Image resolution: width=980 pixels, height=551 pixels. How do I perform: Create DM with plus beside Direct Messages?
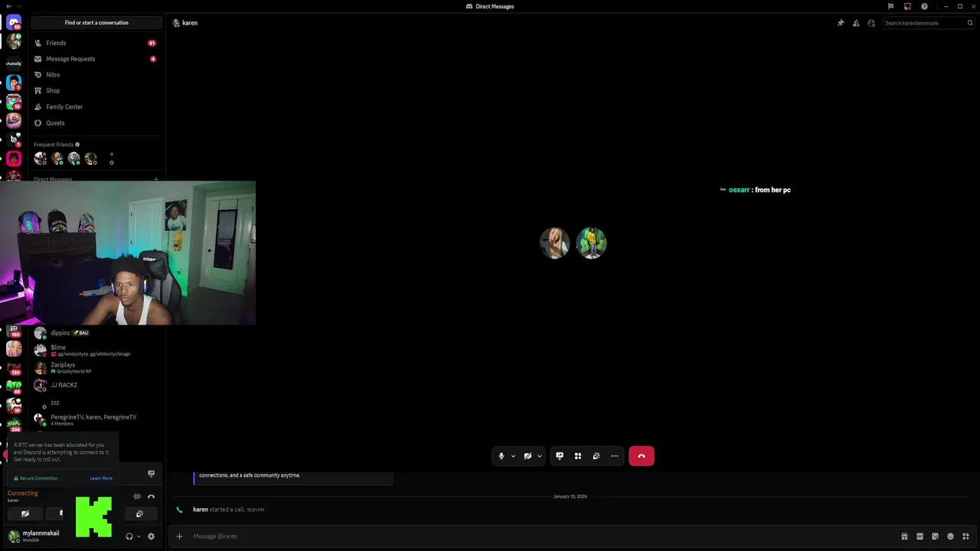(156, 179)
